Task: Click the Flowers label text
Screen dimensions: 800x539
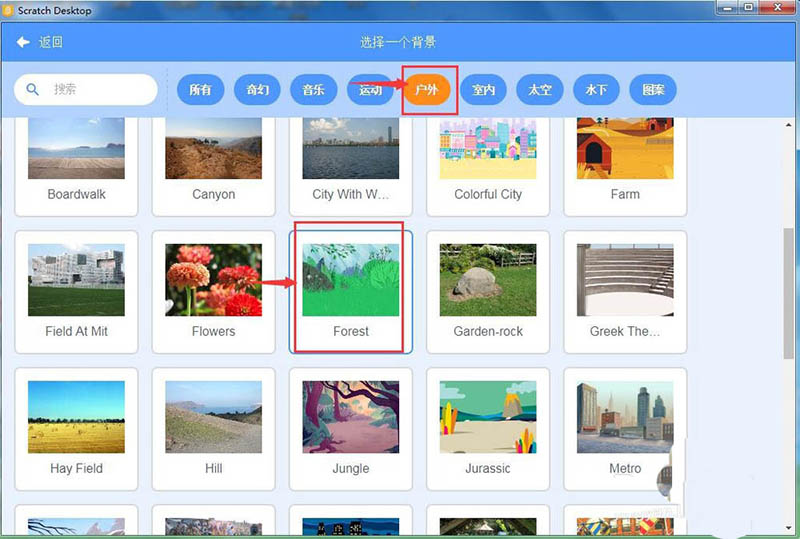Action: 214,331
